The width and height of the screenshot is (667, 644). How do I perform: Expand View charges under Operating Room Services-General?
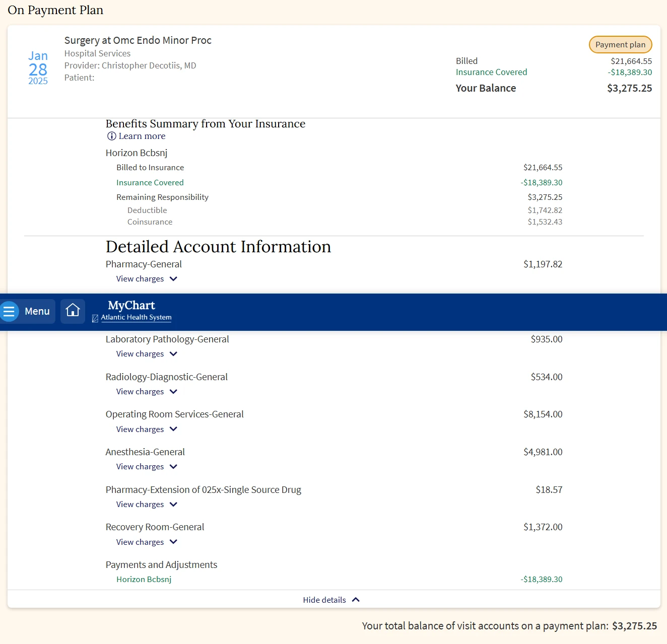click(147, 430)
